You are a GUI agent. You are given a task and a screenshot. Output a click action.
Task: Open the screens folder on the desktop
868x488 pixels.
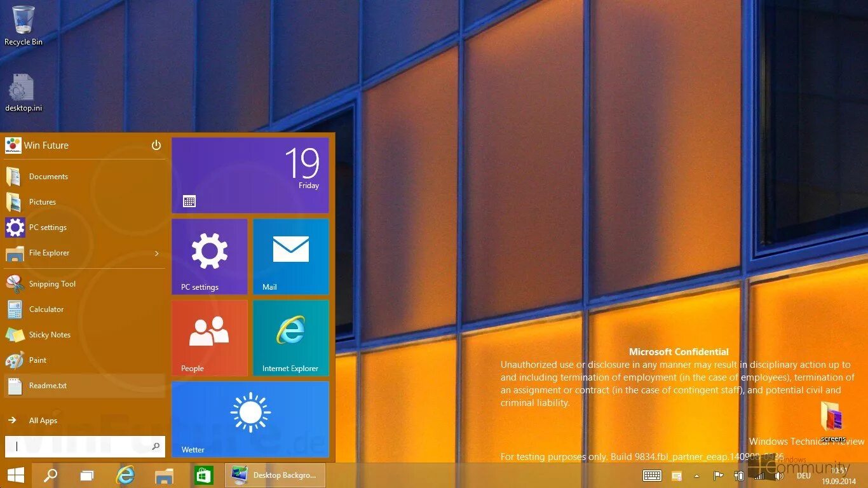pos(833,421)
